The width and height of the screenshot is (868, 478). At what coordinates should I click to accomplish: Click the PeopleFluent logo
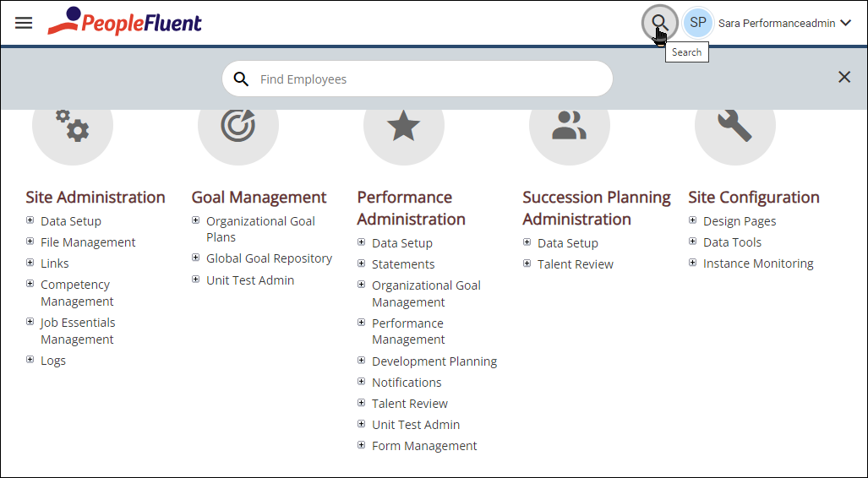click(x=124, y=22)
